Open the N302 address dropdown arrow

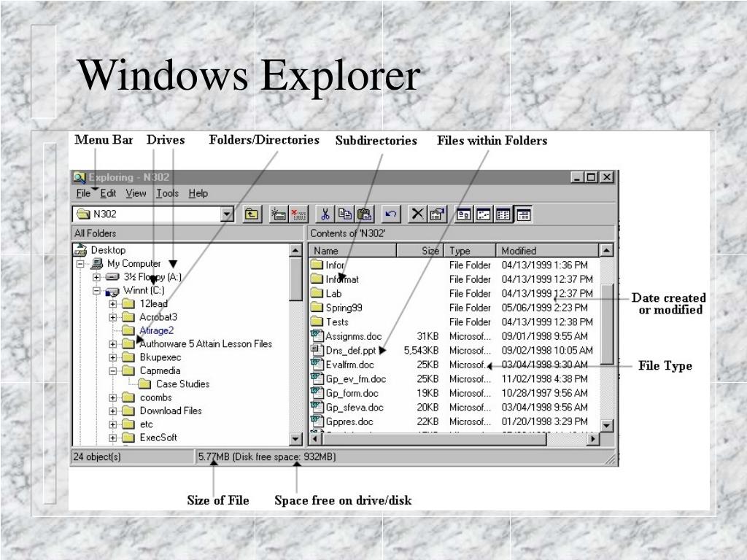(x=228, y=214)
